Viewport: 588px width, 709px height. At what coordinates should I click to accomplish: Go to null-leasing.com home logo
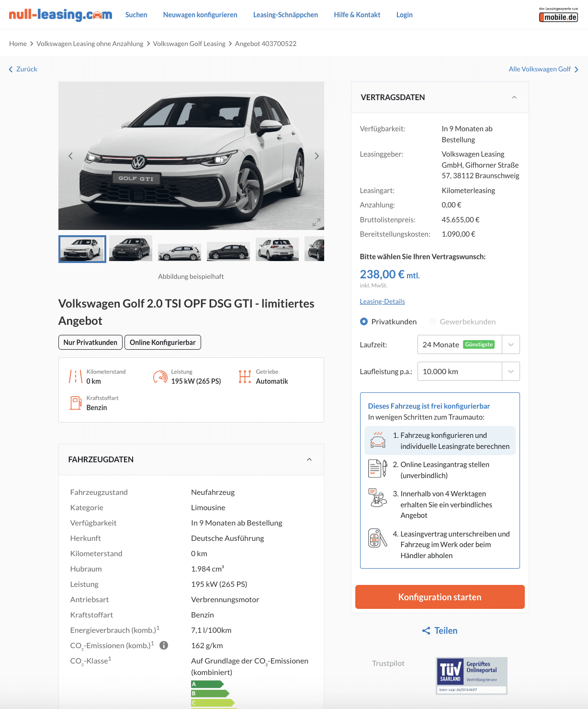[x=60, y=15]
